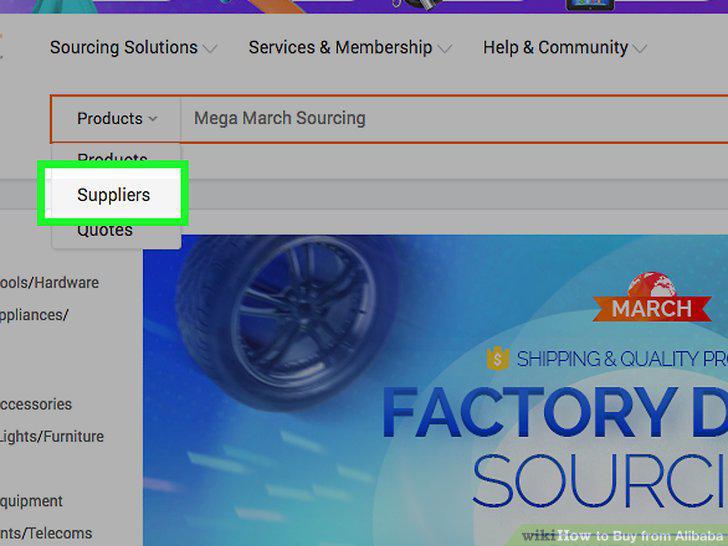Image resolution: width=728 pixels, height=546 pixels.
Task: Click the MARCH globe badge on banner
Action: [652, 298]
